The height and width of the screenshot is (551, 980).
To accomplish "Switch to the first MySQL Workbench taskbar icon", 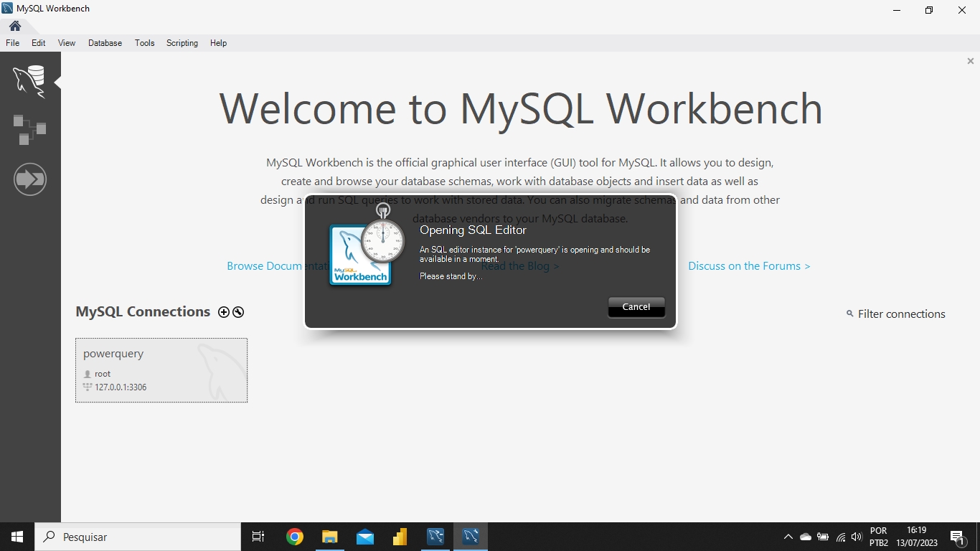I will tap(435, 537).
